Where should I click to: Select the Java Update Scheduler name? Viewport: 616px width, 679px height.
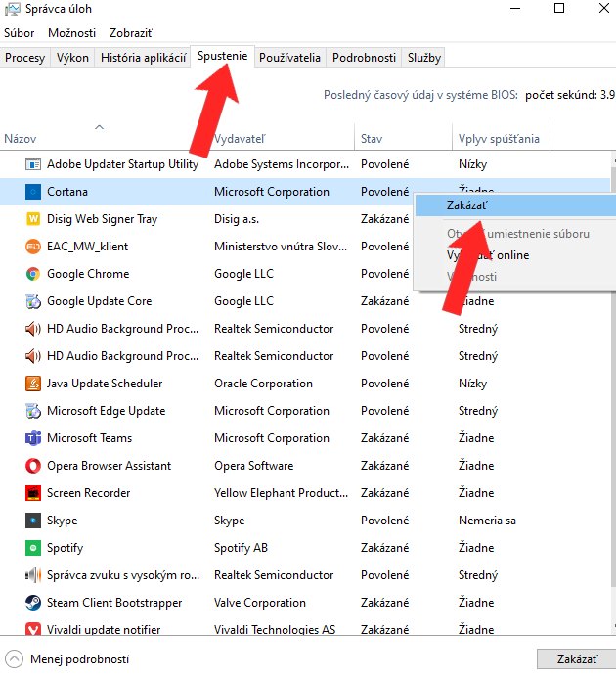click(105, 384)
